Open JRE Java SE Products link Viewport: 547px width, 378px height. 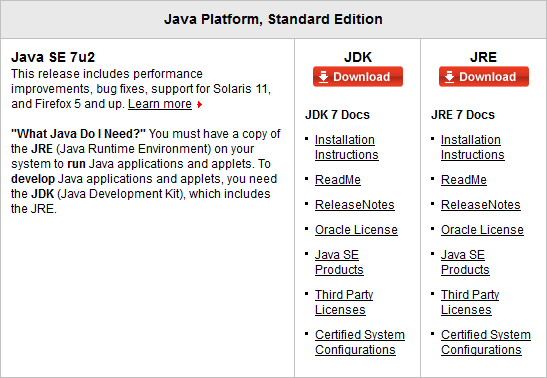[465, 262]
